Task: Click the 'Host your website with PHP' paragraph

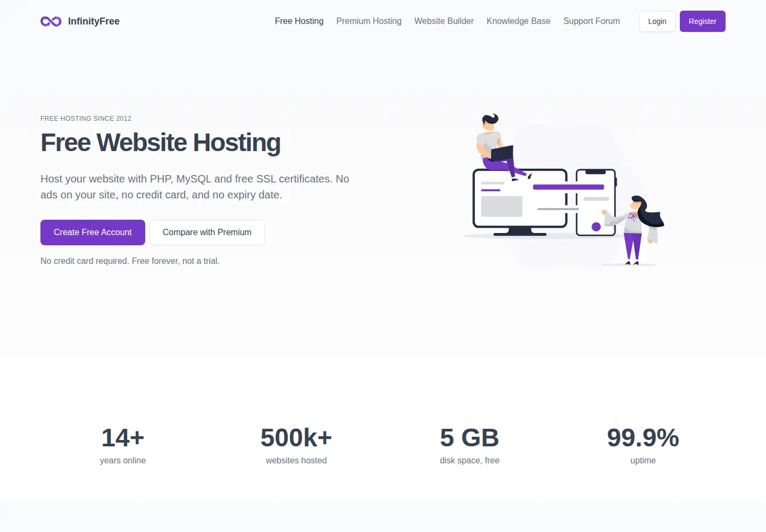Action: (x=195, y=187)
